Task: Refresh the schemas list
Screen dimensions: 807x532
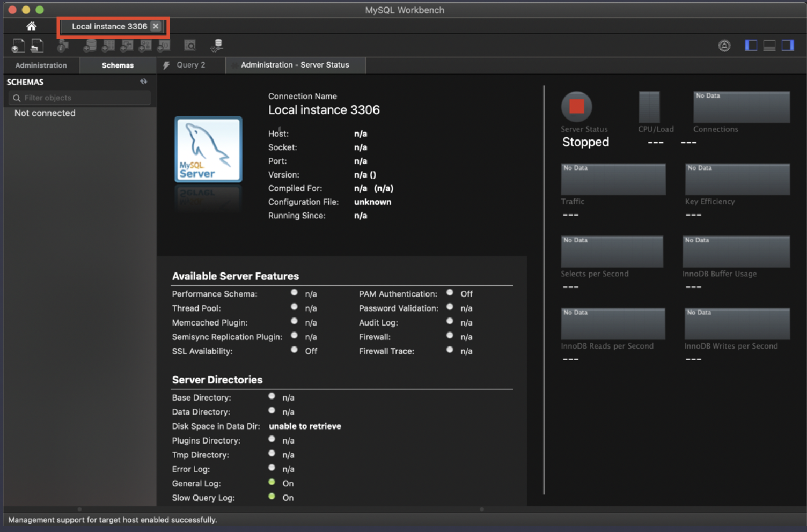Action: pos(144,82)
